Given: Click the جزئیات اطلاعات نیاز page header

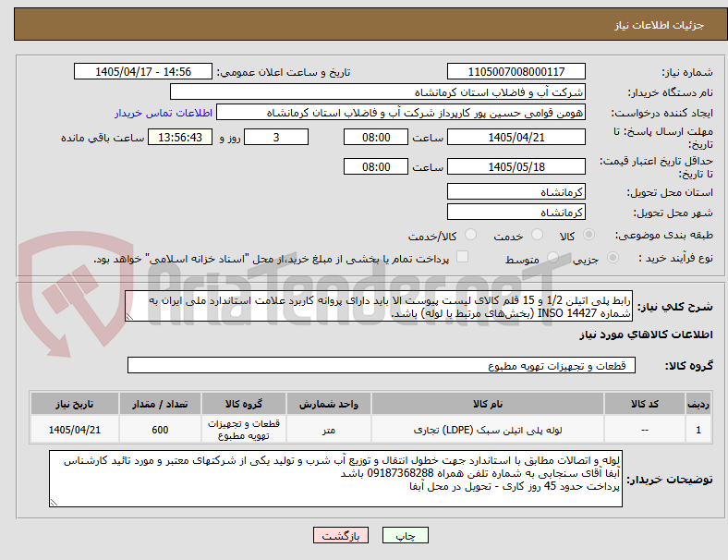Looking at the screenshot, I should pos(370,24).
